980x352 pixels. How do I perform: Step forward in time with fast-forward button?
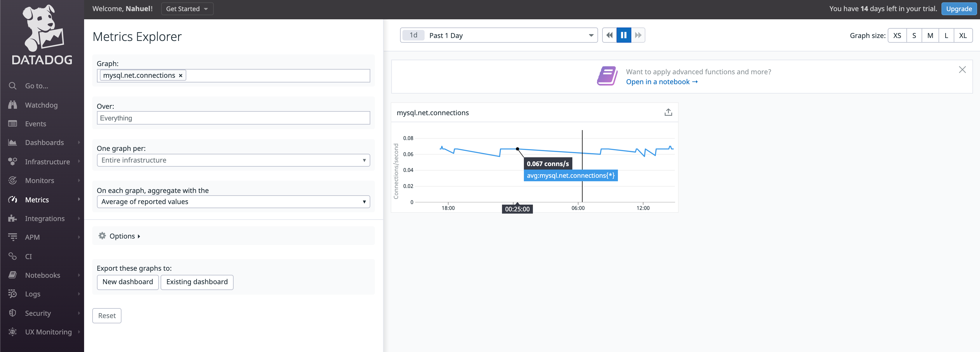[x=638, y=35]
